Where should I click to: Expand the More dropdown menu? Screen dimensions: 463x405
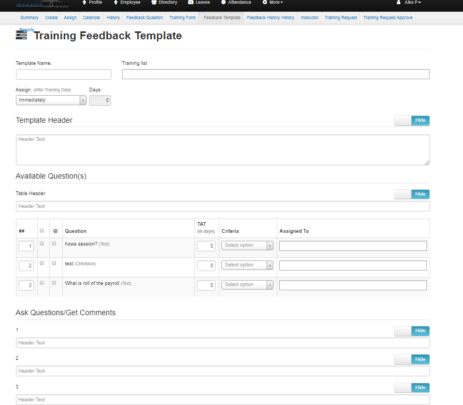tap(273, 2)
